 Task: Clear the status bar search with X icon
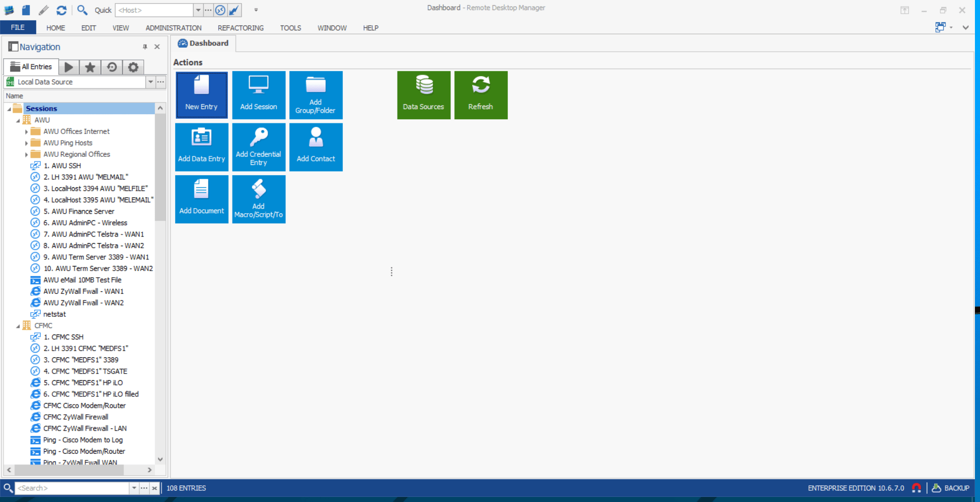(x=154, y=488)
